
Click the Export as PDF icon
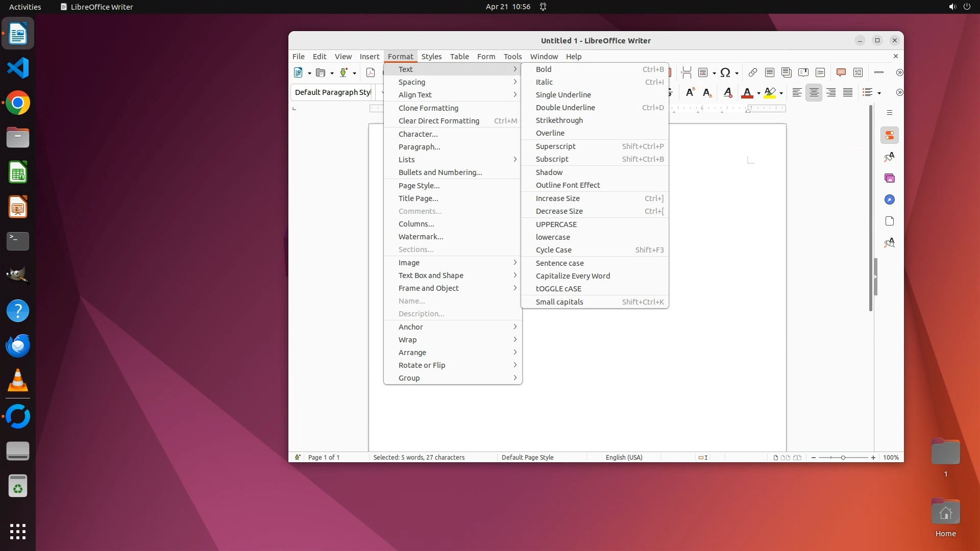tap(371, 72)
